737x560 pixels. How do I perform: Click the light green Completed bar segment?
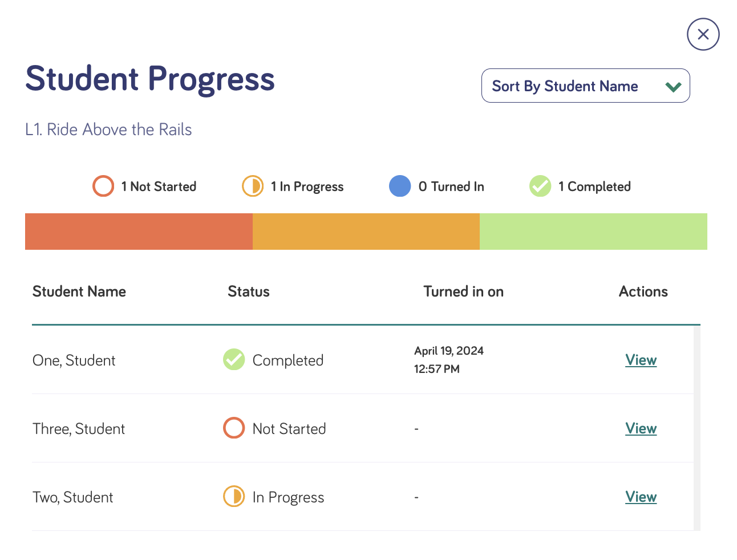(x=593, y=232)
